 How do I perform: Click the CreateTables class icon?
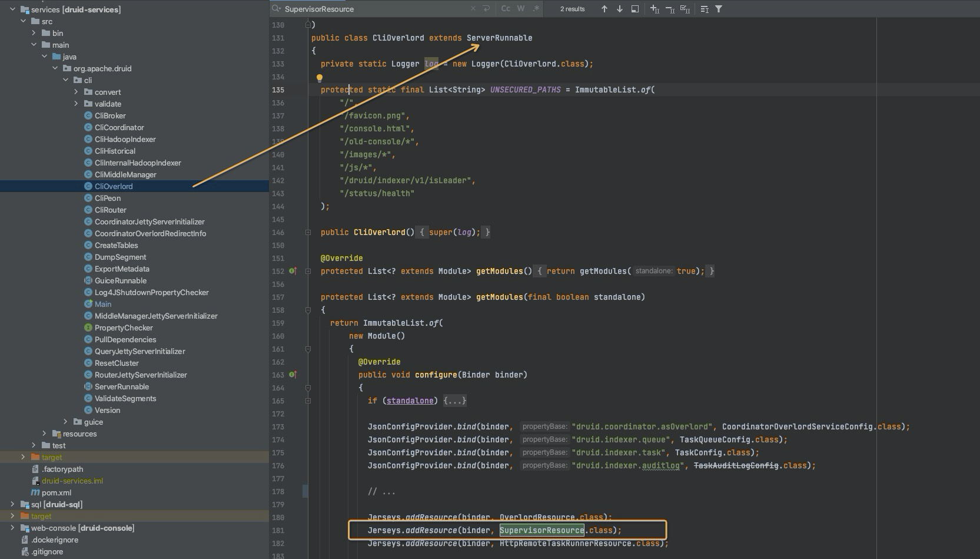pyautogui.click(x=88, y=245)
